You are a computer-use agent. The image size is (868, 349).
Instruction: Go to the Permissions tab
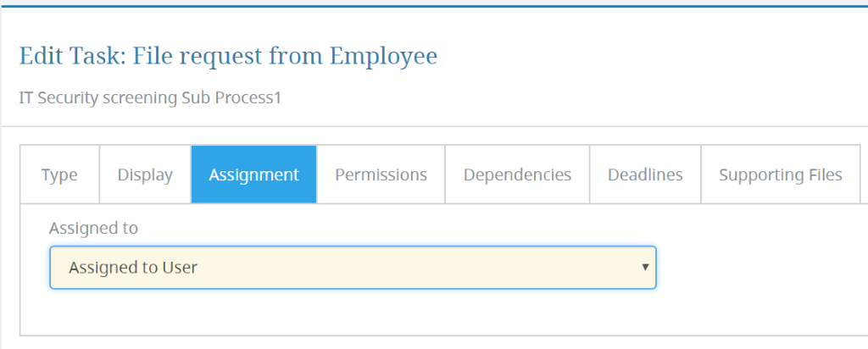(x=381, y=174)
